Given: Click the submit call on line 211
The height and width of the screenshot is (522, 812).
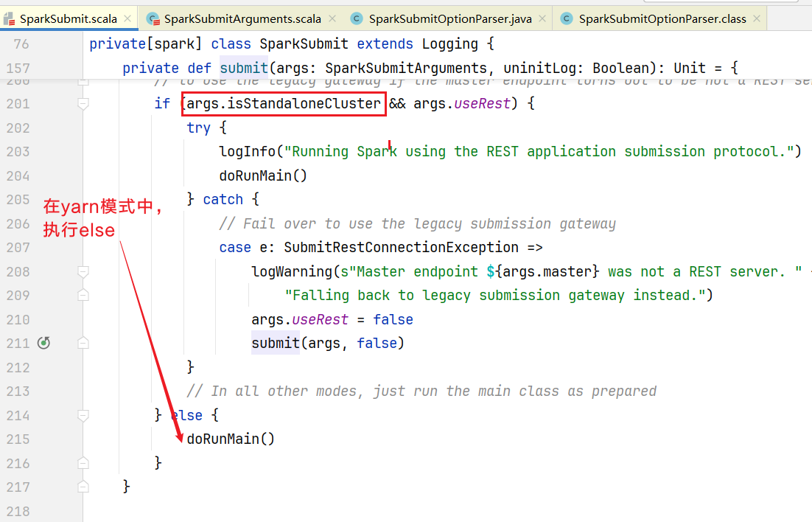Looking at the screenshot, I should tap(276, 343).
